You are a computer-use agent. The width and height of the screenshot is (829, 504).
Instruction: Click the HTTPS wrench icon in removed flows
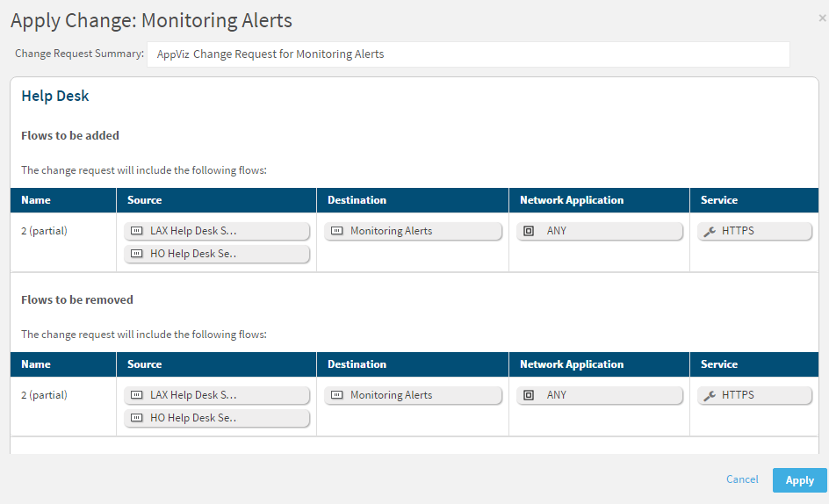tap(710, 395)
